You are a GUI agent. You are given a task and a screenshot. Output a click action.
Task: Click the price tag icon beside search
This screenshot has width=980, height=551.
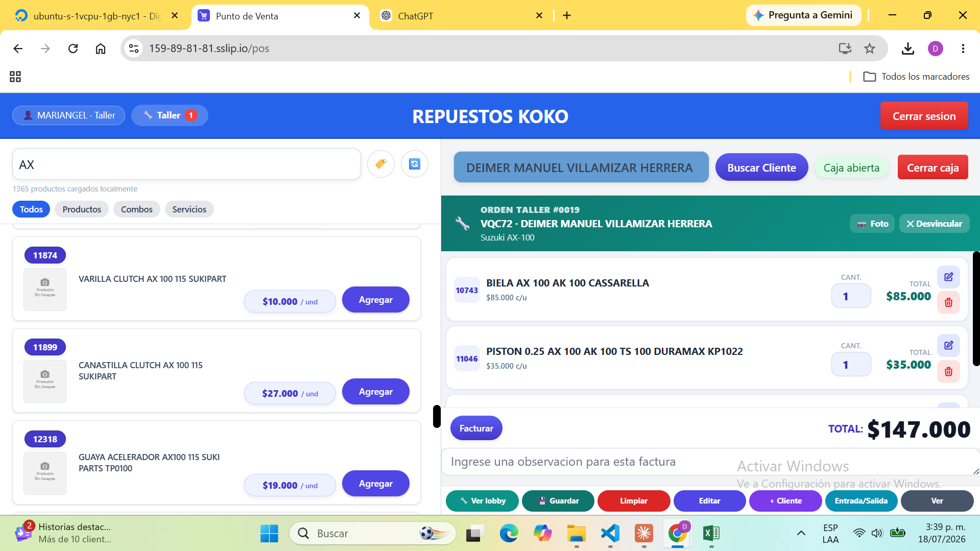point(380,164)
